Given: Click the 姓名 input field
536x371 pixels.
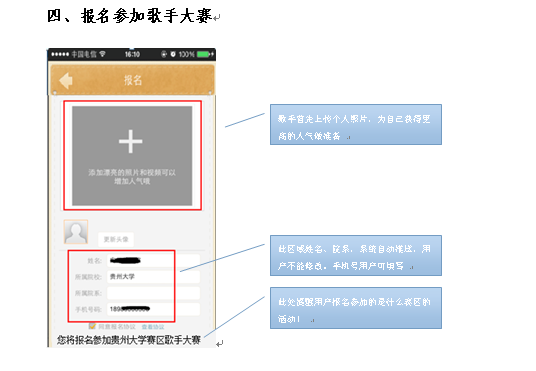Looking at the screenshot, I should click(153, 261).
